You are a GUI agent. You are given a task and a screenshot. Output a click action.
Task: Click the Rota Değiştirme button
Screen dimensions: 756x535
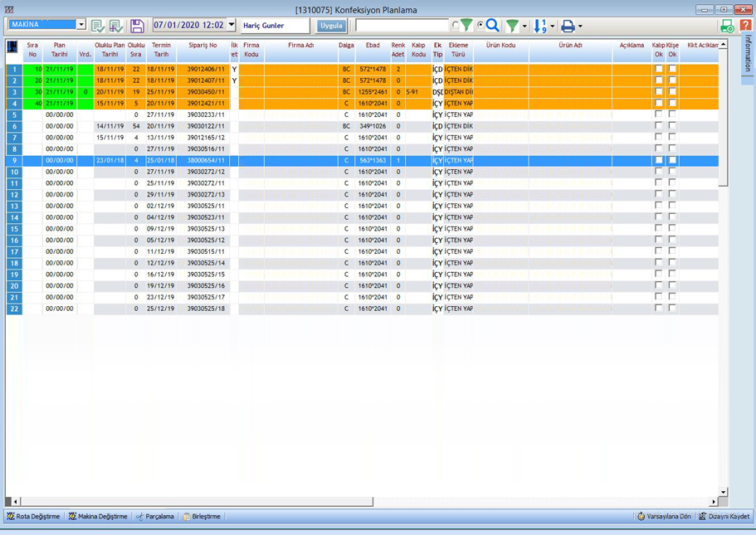coord(33,517)
